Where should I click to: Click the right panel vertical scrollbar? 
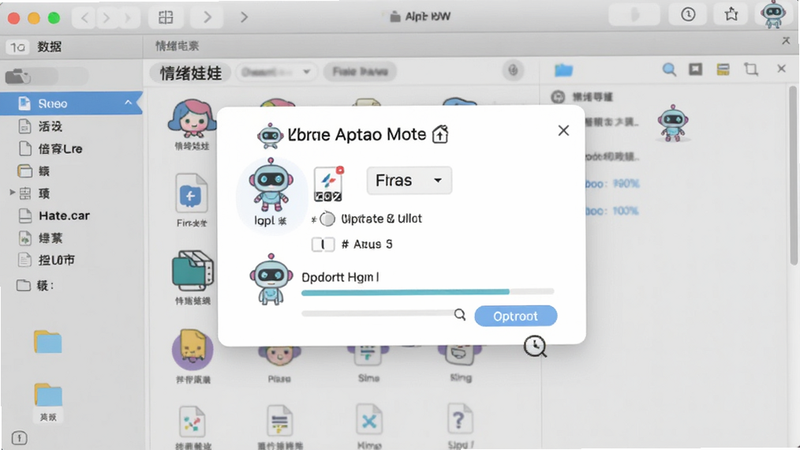793,175
